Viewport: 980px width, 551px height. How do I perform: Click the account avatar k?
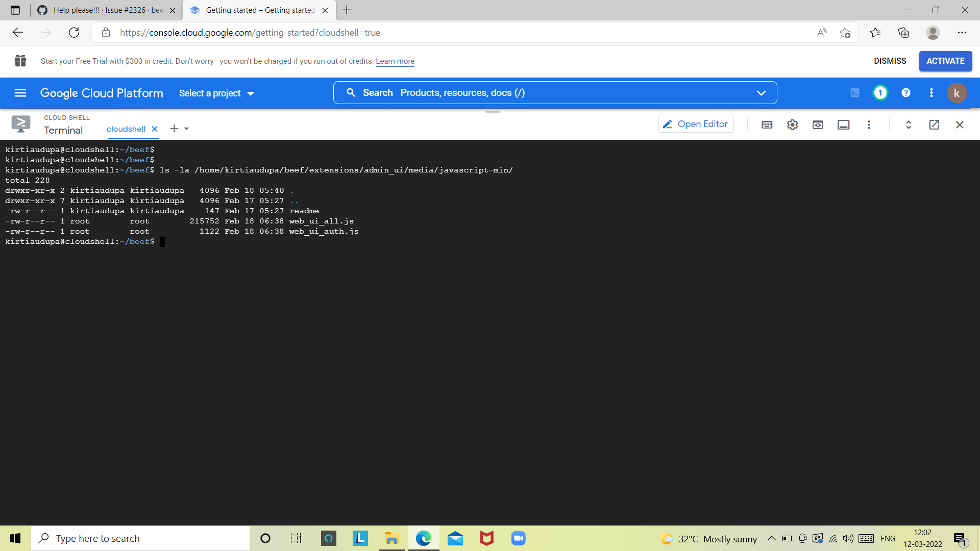tap(957, 93)
